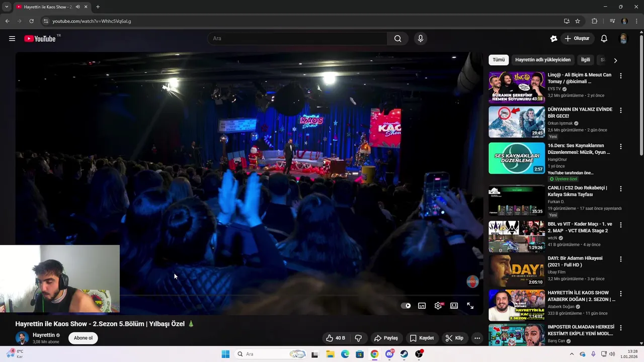Open BBL vs VIT Kader Maçı title

click(x=580, y=227)
